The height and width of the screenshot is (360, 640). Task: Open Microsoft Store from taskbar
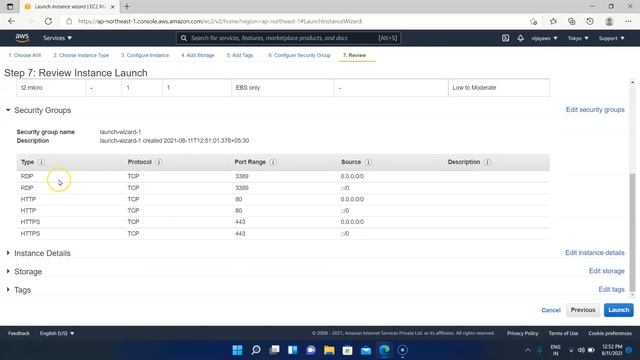347,350
